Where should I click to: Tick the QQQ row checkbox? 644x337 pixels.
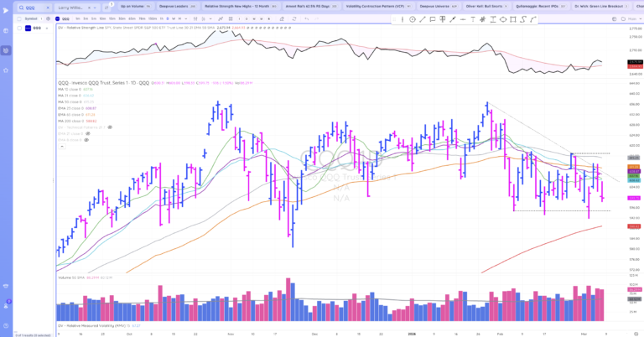pyautogui.click(x=19, y=29)
